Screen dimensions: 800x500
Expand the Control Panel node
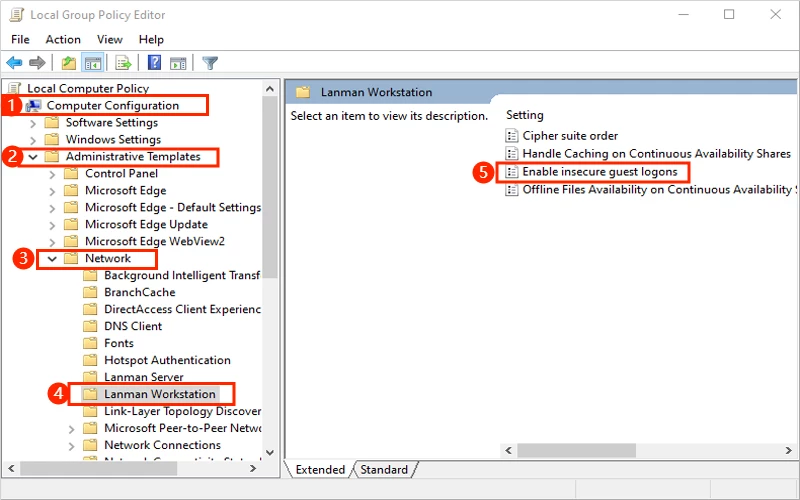[x=52, y=174]
